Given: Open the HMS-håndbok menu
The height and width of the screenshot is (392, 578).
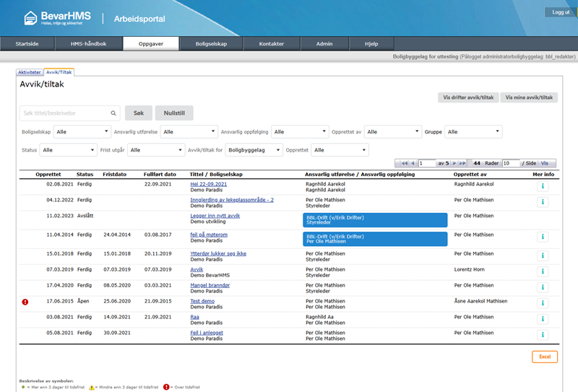Looking at the screenshot, I should pyautogui.click(x=88, y=44).
